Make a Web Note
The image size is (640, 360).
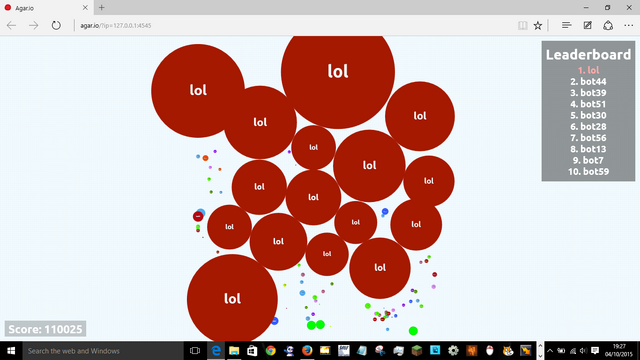pos(587,25)
